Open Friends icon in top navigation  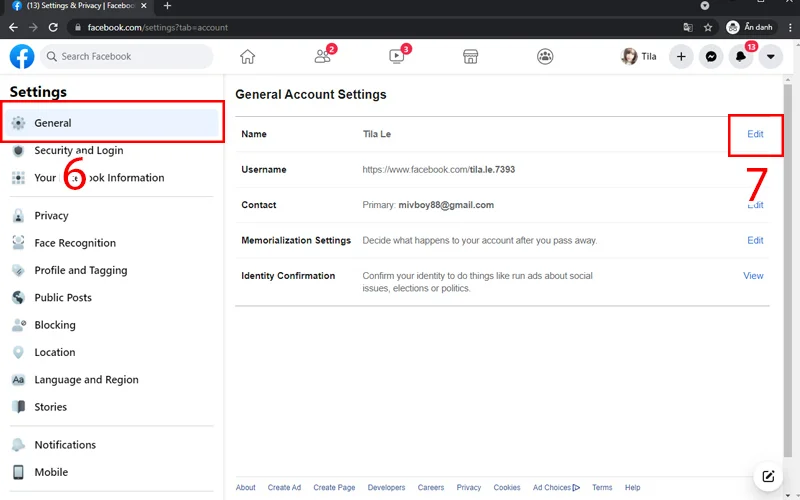tap(322, 57)
